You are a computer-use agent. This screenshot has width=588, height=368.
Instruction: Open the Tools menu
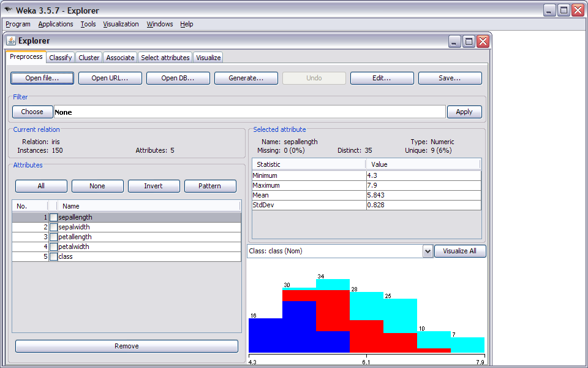click(88, 24)
